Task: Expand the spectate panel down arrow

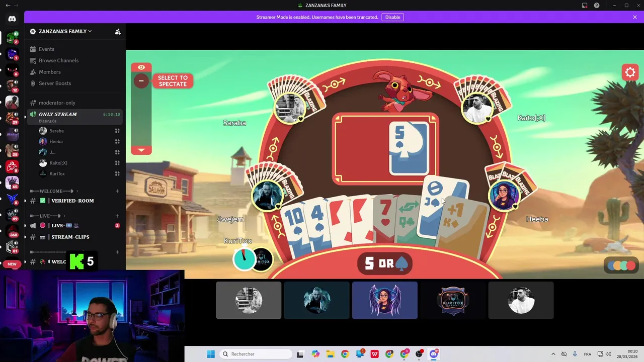Action: coord(141,150)
